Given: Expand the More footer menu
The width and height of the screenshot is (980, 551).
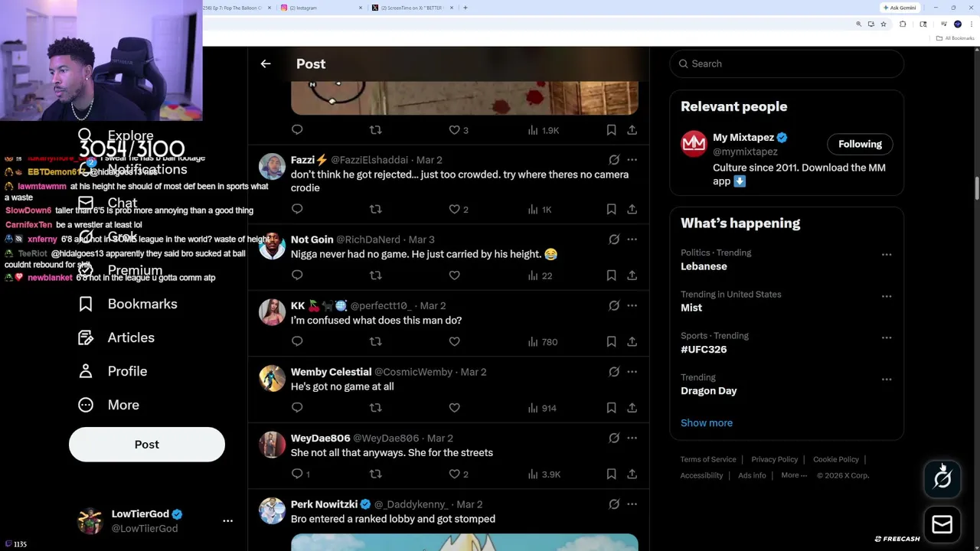Looking at the screenshot, I should (794, 475).
